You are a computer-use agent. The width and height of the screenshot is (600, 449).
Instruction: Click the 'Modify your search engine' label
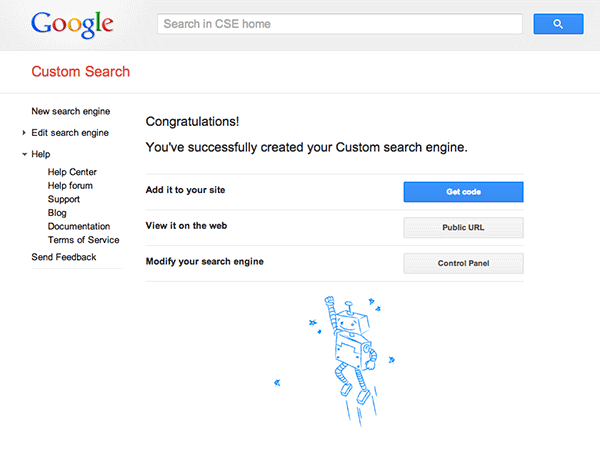pyautogui.click(x=205, y=262)
